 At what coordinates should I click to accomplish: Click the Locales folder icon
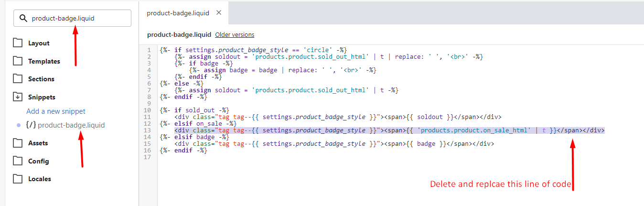(18, 178)
